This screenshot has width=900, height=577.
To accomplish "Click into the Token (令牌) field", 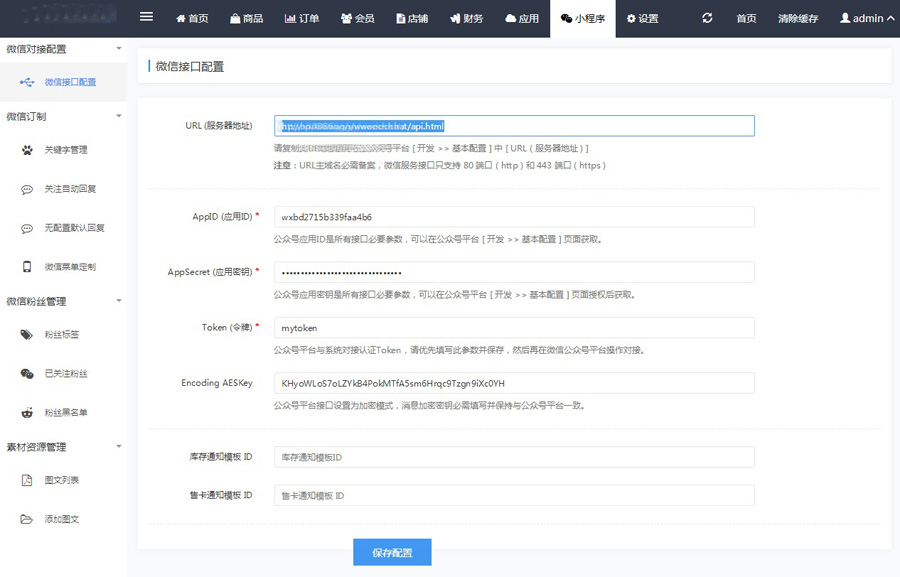I will (x=514, y=328).
